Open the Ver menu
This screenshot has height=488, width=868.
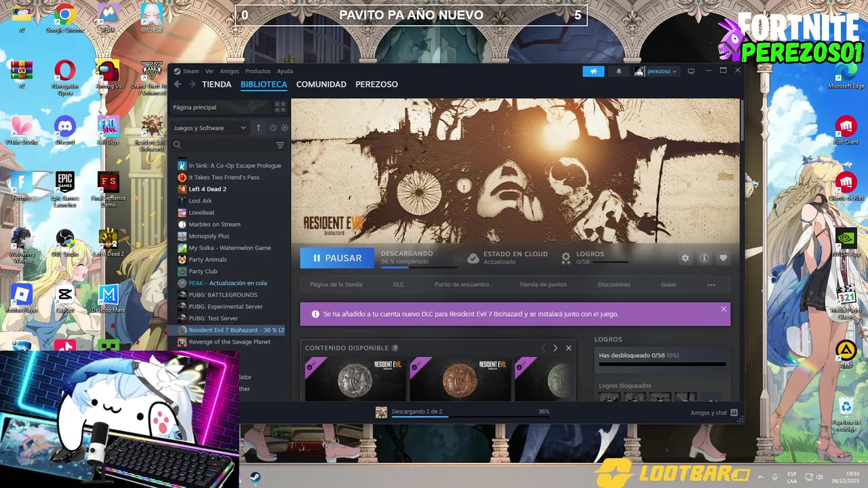[210, 71]
